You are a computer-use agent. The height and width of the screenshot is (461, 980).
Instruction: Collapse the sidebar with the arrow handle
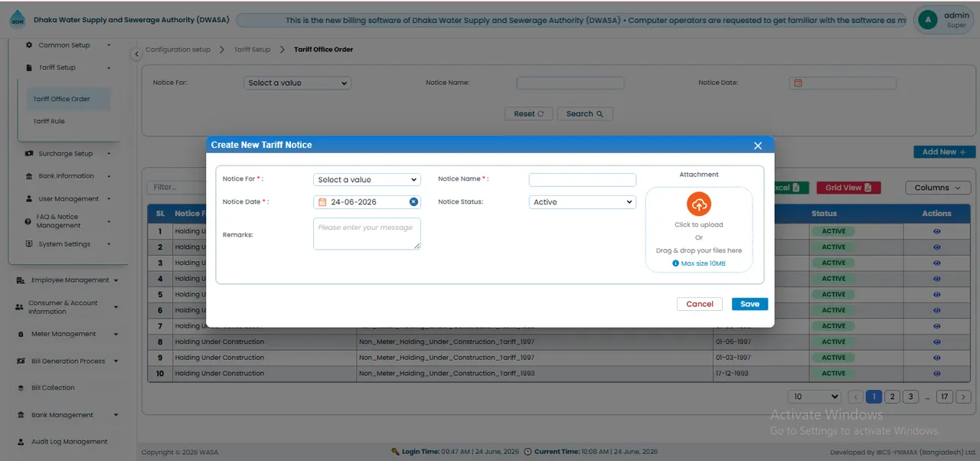pos(136,54)
